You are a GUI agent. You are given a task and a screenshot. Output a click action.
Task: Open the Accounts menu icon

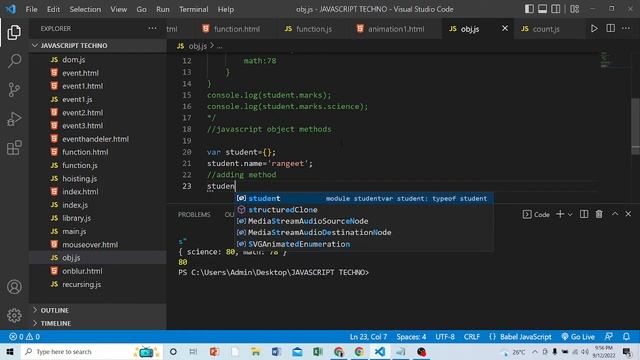(14, 287)
